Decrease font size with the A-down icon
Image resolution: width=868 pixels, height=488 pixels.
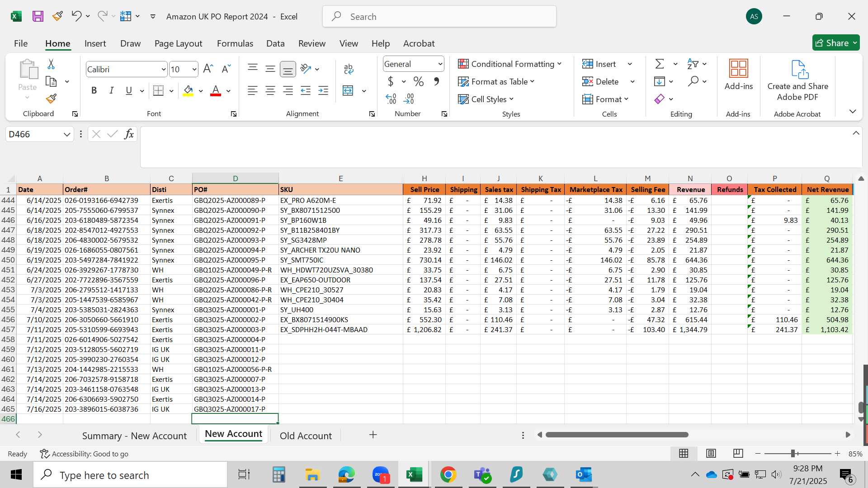[x=226, y=69]
